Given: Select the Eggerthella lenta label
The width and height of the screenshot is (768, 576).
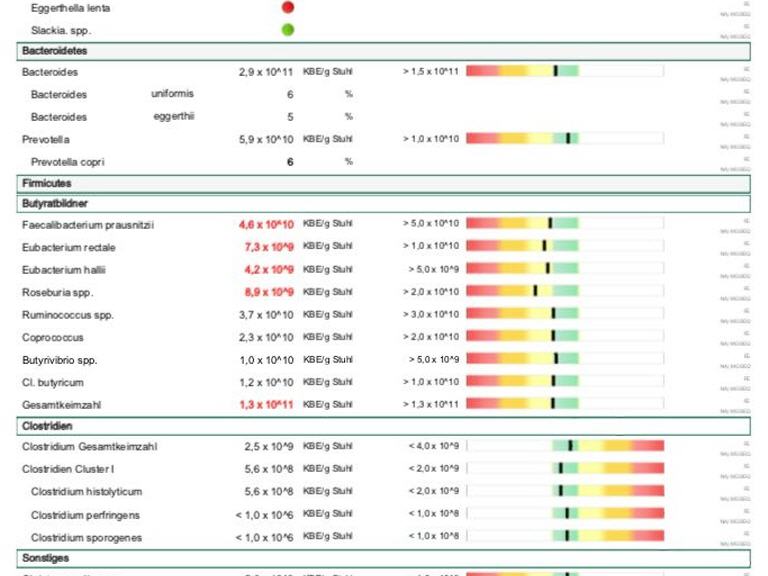Looking at the screenshot, I should point(71,8).
